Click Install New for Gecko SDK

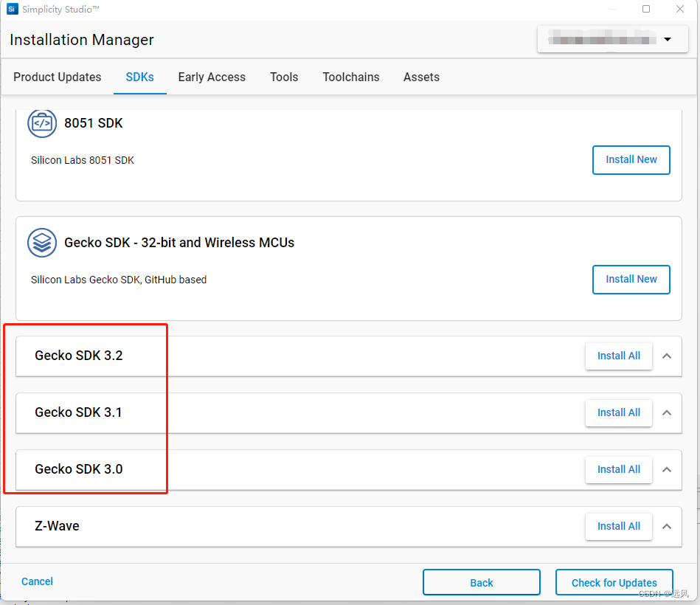[x=631, y=280]
